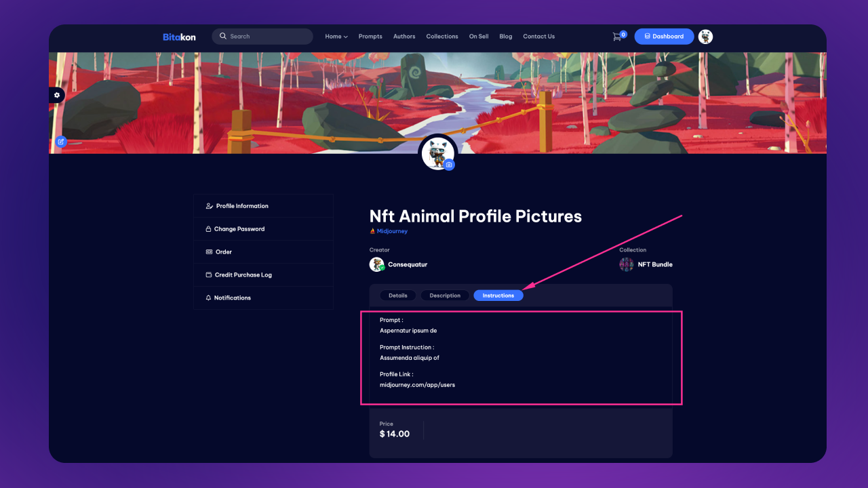The width and height of the screenshot is (868, 488).
Task: Click the camera icon on profile avatar
Action: tap(449, 165)
